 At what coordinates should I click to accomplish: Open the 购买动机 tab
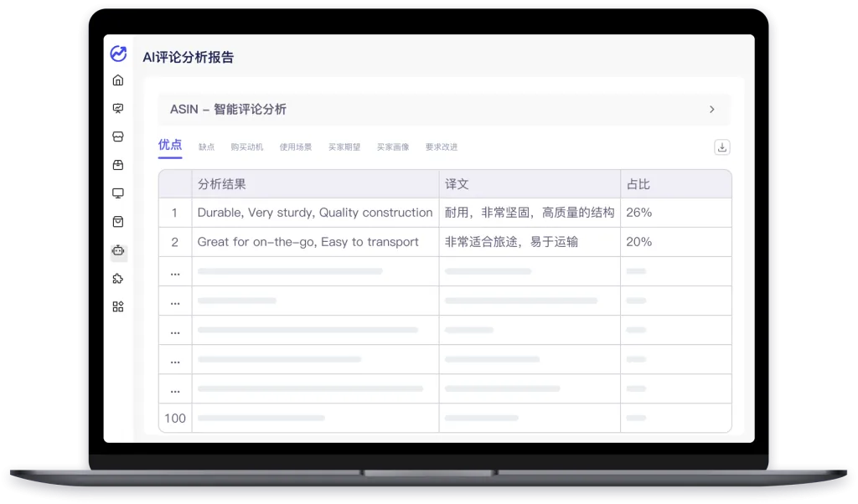(247, 147)
